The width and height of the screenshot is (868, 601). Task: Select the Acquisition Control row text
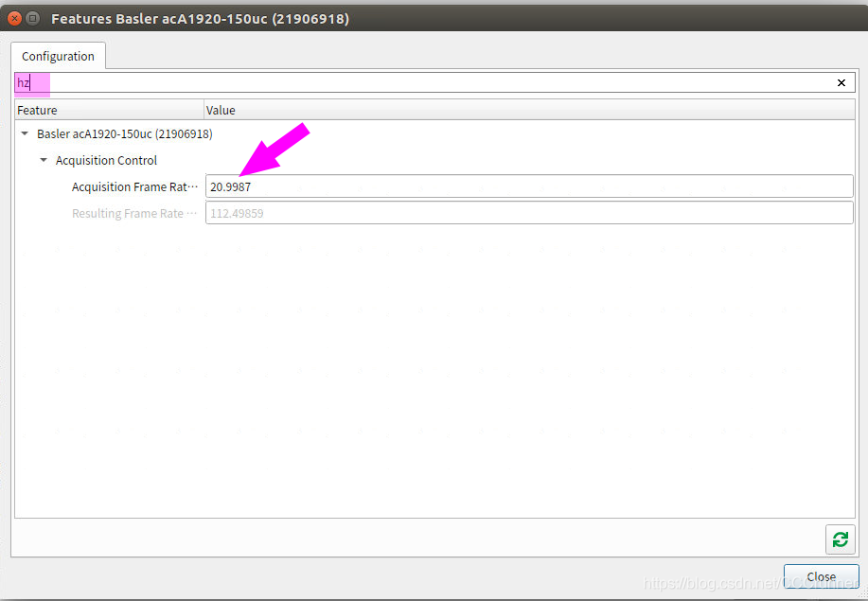click(x=106, y=161)
